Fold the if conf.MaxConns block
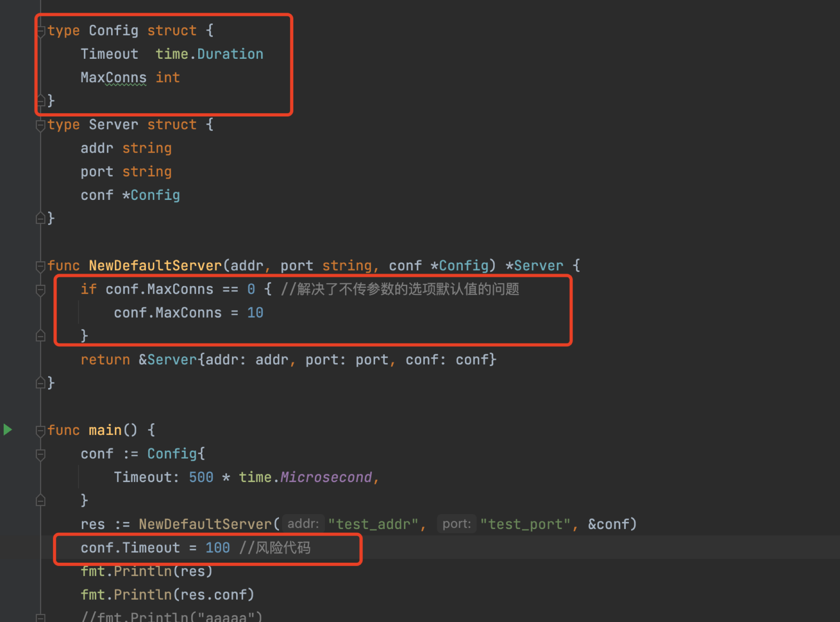This screenshot has width=840, height=622. pos(40,290)
